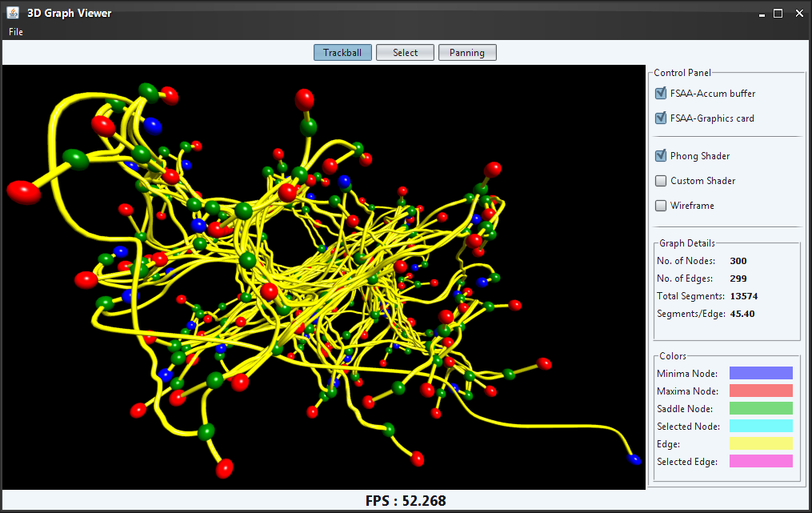This screenshot has height=513, width=812.
Task: Click the blue node at bottom-right edge end
Action: [634, 460]
